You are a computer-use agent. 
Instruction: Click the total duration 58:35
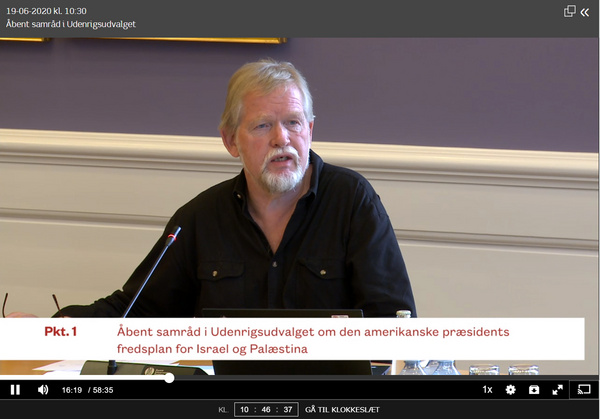coord(103,390)
